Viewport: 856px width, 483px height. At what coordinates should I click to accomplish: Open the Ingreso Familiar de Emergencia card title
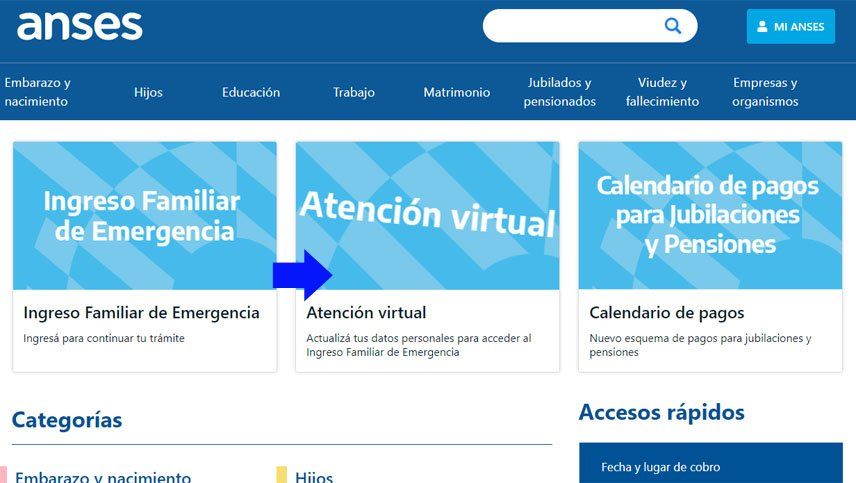[141, 313]
